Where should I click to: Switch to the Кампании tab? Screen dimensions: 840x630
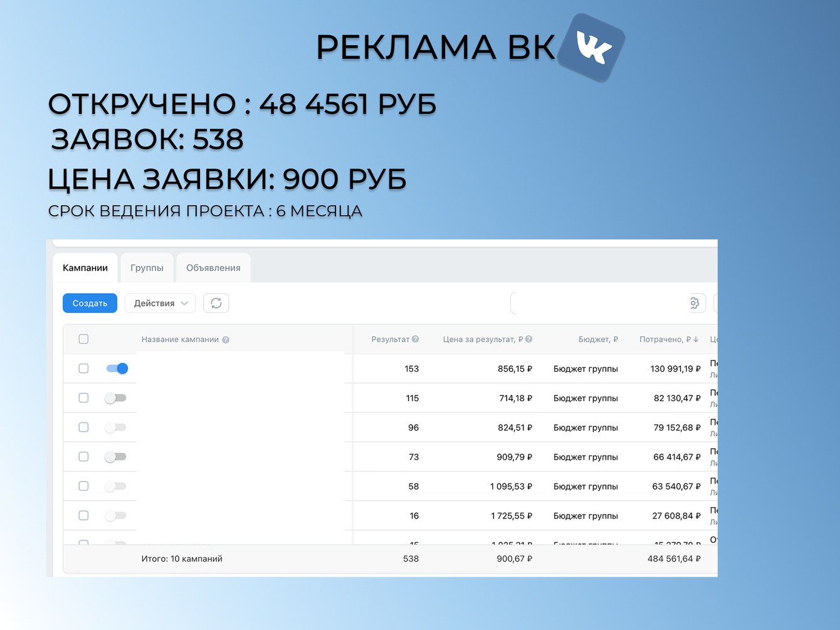tap(85, 268)
